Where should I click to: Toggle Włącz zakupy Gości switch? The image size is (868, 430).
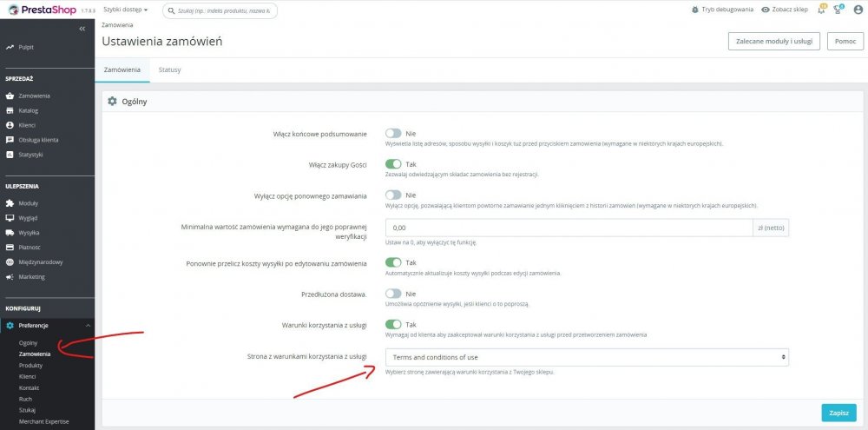click(393, 164)
